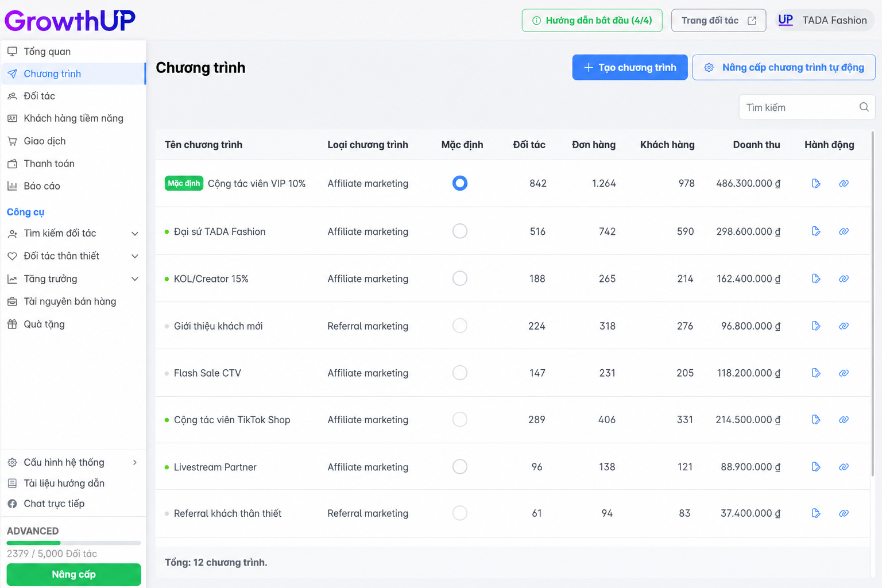Select default radio for Giới thiệu khách mới
882x588 pixels.
[x=460, y=326]
